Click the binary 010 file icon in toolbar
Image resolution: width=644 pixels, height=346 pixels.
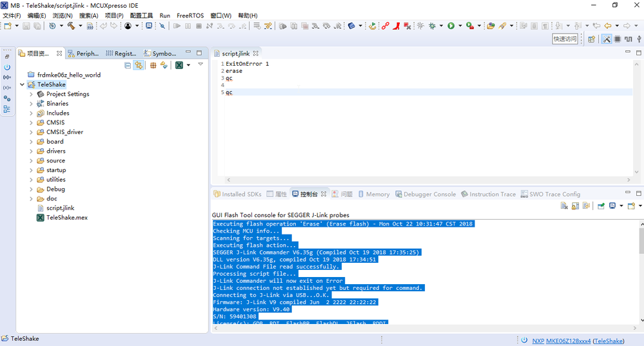pos(90,26)
